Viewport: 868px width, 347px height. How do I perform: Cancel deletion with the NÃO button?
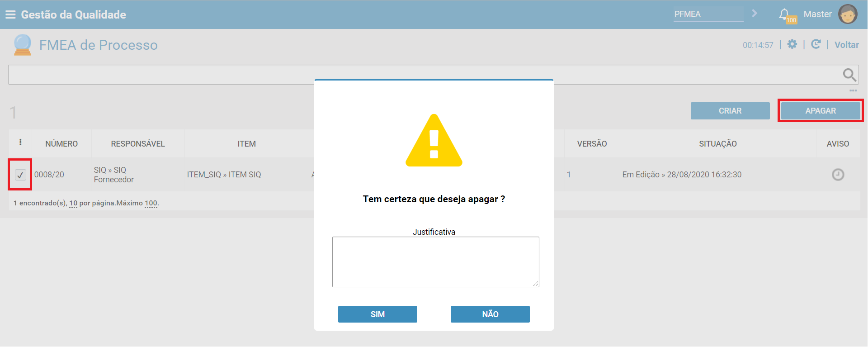click(490, 314)
